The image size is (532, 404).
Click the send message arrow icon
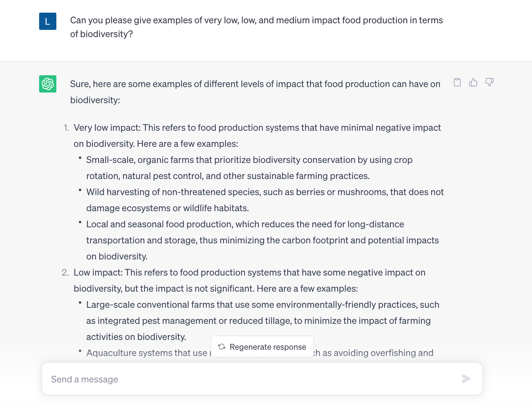[x=466, y=379]
